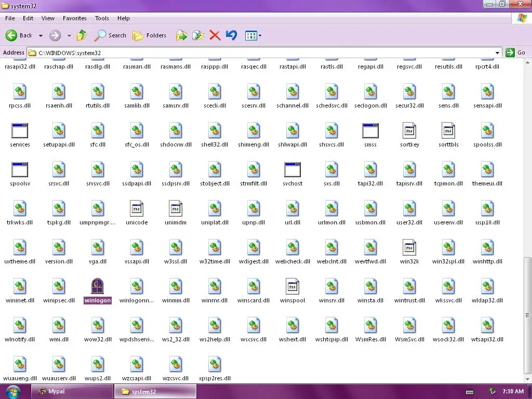Viewport: 532px width, 399px height.
Task: Select uxtheme.dll file
Action: point(20,252)
